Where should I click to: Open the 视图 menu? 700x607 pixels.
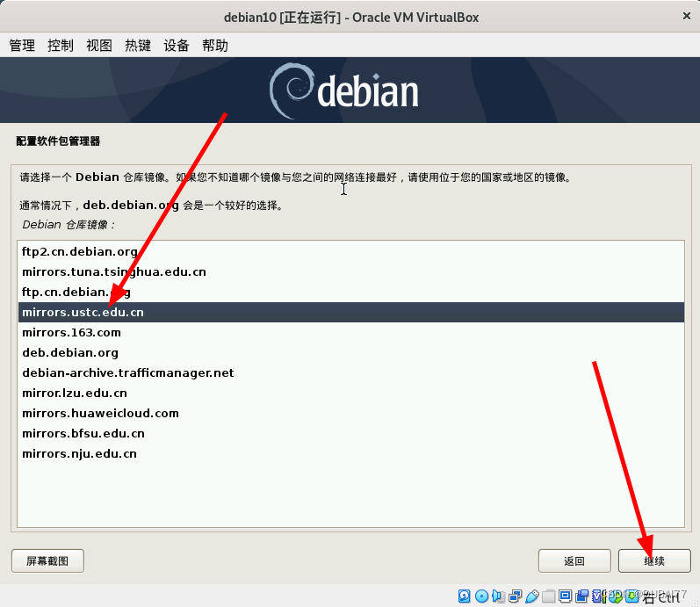[x=99, y=45]
